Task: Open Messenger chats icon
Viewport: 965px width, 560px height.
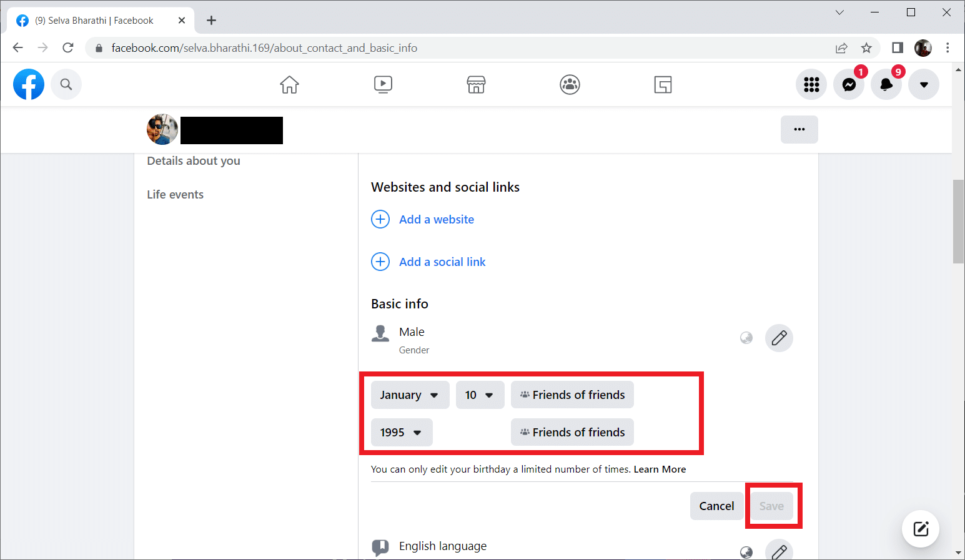Action: click(x=849, y=84)
